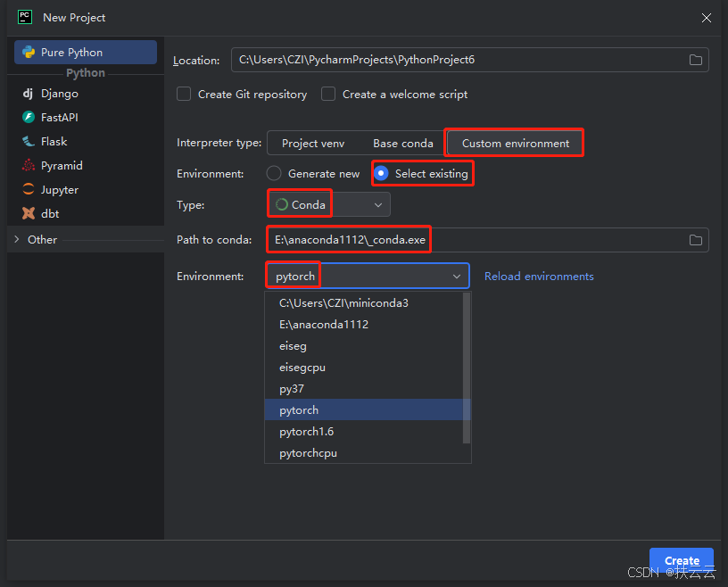Pick E:\anaconda1112 from environment list
The image size is (728, 587).
(364, 325)
